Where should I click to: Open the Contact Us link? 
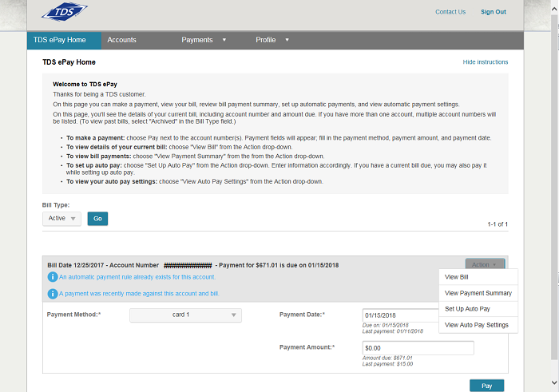(x=450, y=12)
